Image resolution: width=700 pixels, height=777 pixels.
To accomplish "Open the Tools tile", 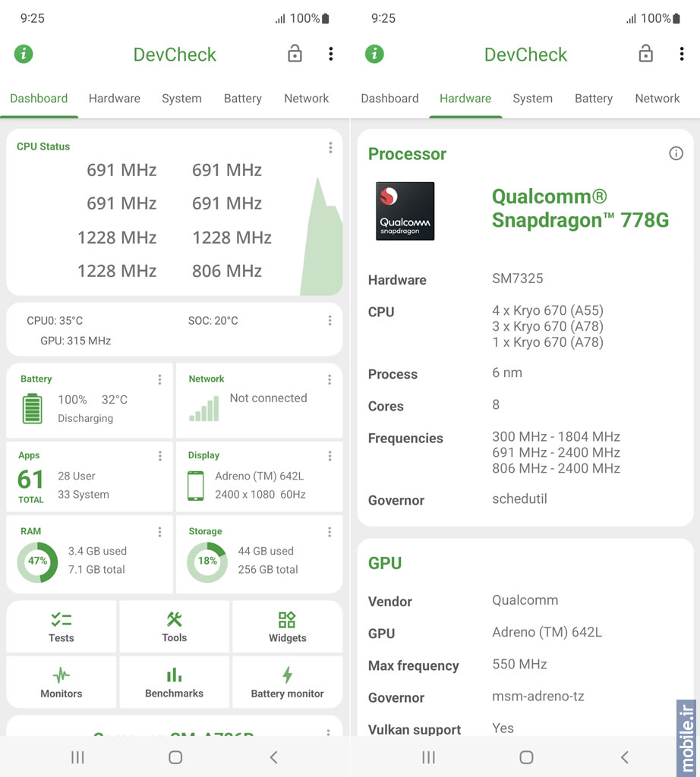I will 175,627.
